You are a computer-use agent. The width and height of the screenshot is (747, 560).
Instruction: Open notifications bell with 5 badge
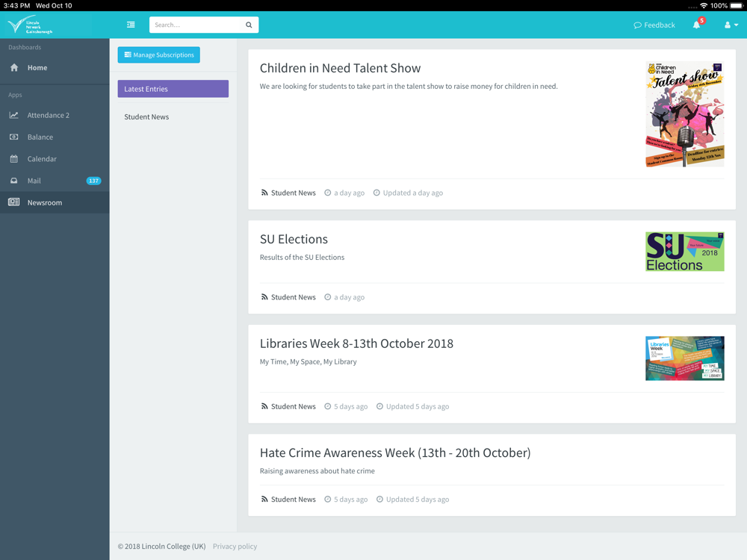[698, 23]
